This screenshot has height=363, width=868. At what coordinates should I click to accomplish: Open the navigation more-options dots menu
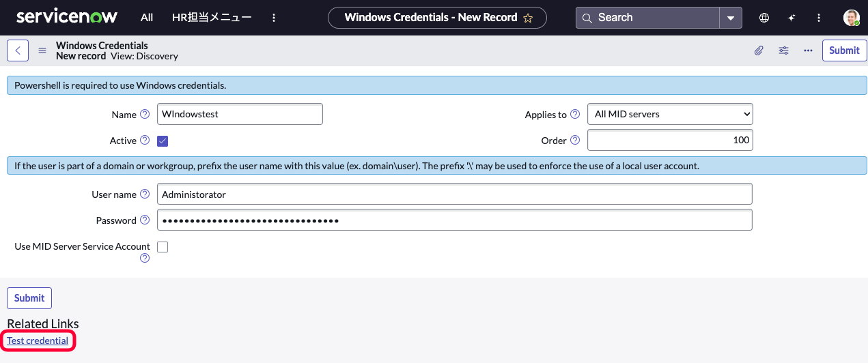pos(274,18)
